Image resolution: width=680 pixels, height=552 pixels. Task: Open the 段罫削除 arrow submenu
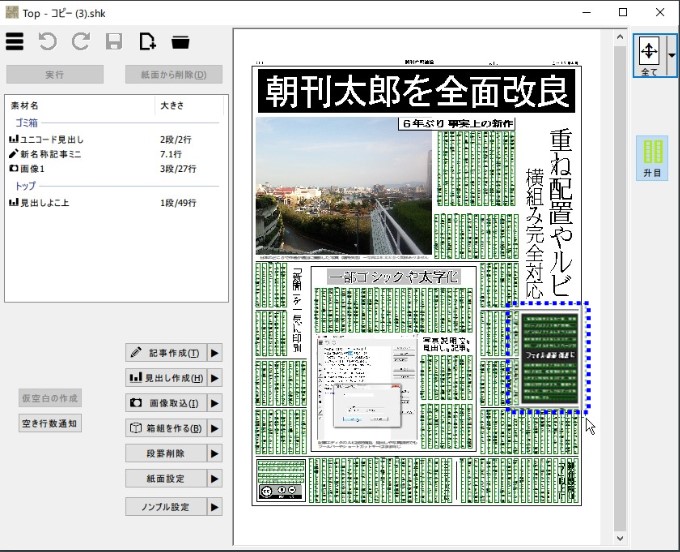pos(215,454)
